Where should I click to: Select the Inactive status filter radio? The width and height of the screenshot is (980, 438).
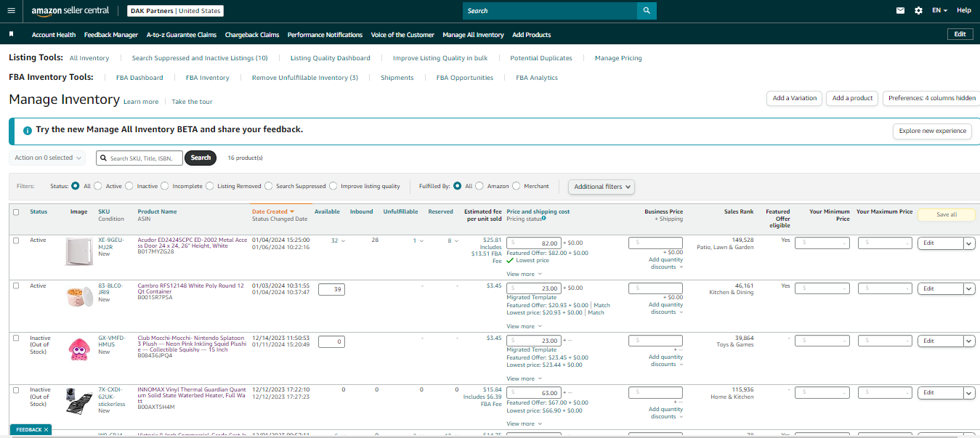(x=129, y=186)
